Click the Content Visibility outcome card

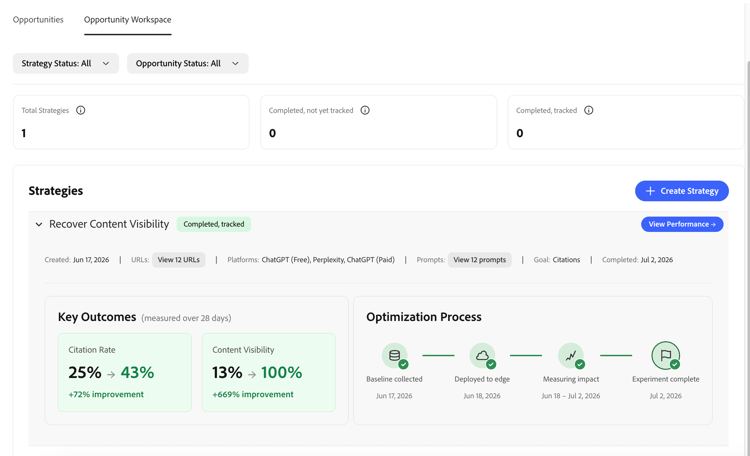pyautogui.click(x=269, y=372)
